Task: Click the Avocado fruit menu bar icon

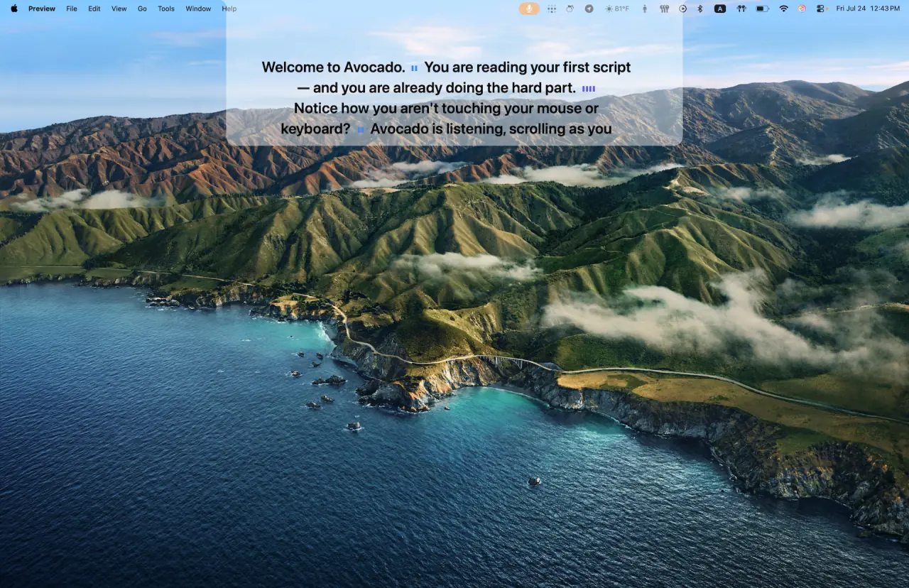Action: pos(570,9)
